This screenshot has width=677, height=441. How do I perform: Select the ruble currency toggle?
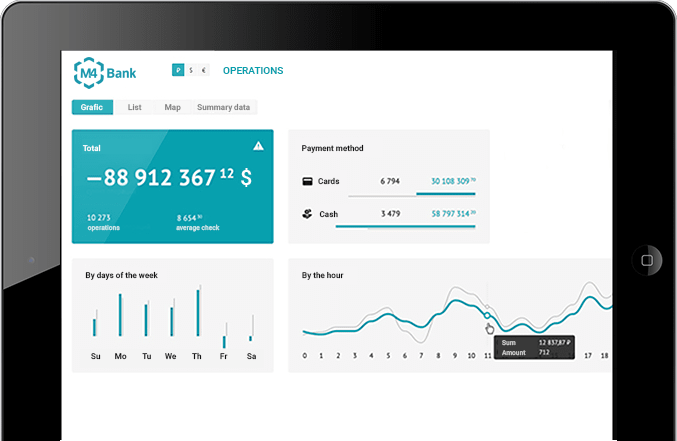click(178, 70)
